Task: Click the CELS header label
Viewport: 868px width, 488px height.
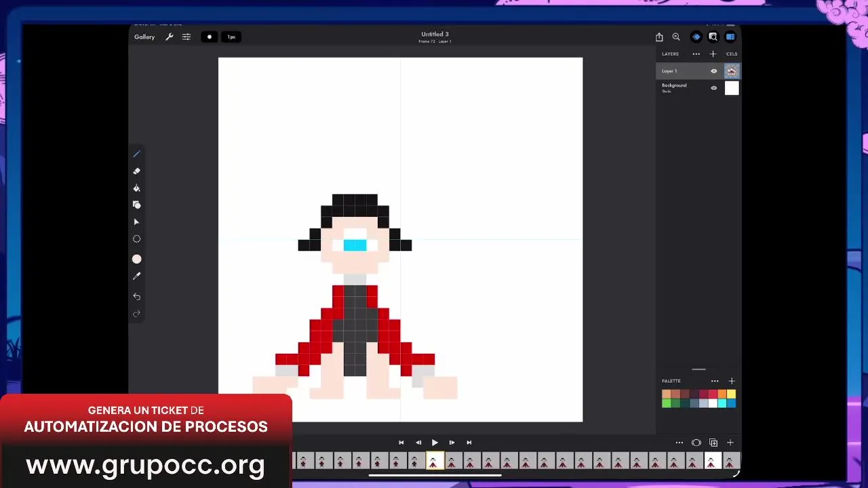Action: coord(732,54)
